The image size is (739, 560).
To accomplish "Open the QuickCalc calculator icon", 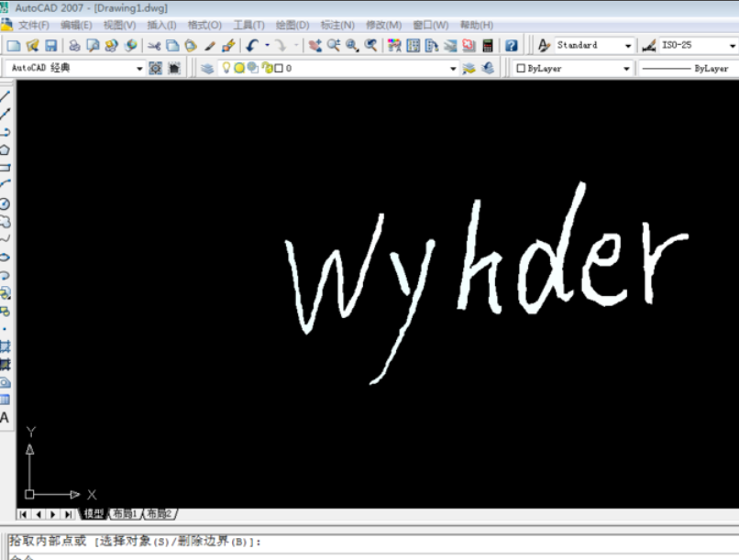I will [488, 46].
